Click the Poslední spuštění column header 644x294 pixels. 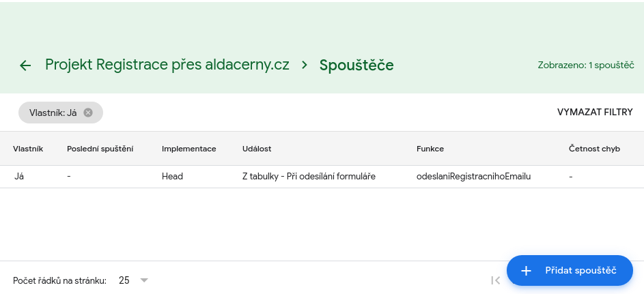pos(100,149)
